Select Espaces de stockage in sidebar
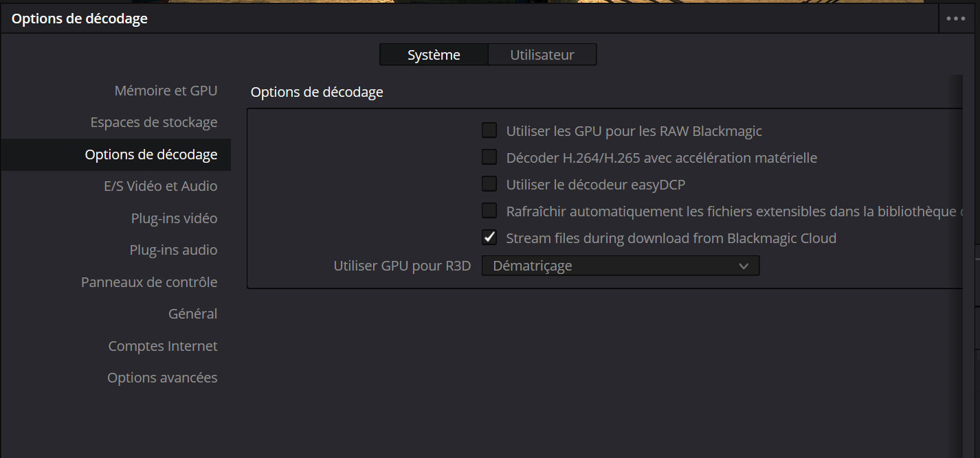The height and width of the screenshot is (458, 980). tap(154, 122)
